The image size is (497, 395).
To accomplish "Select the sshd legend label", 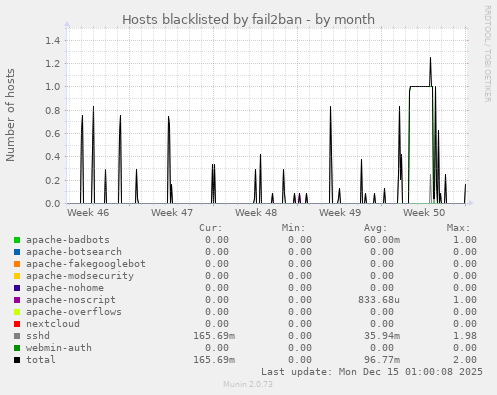I will pyautogui.click(x=38, y=336).
